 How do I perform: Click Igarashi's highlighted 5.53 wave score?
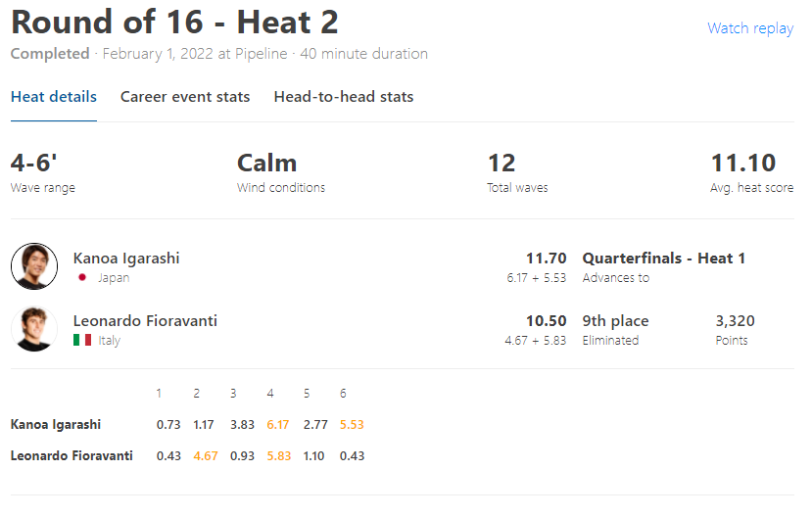[x=352, y=425]
